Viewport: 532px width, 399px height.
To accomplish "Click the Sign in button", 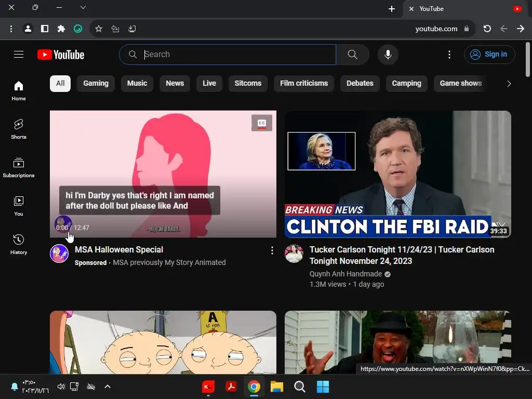I will (x=489, y=54).
